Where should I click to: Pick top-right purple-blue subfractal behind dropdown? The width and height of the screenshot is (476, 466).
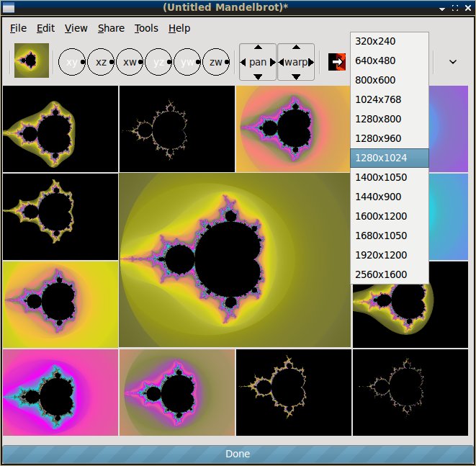[x=449, y=129]
